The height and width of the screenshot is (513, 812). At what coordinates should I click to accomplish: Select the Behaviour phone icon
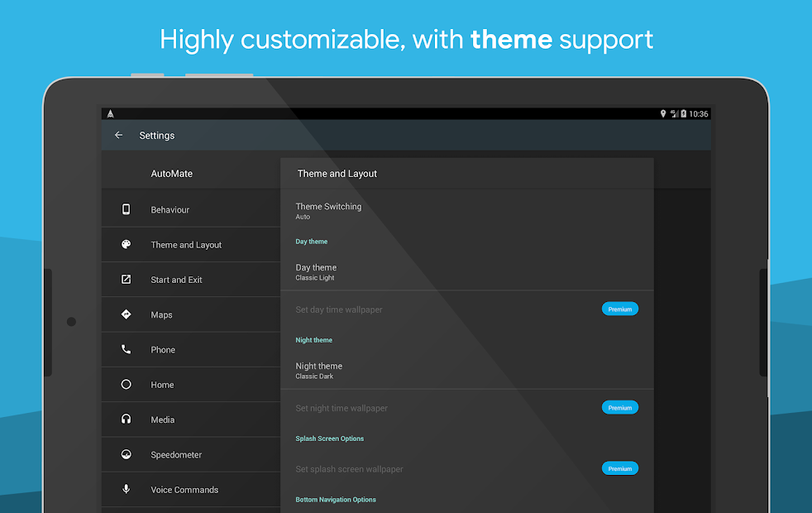tap(126, 209)
